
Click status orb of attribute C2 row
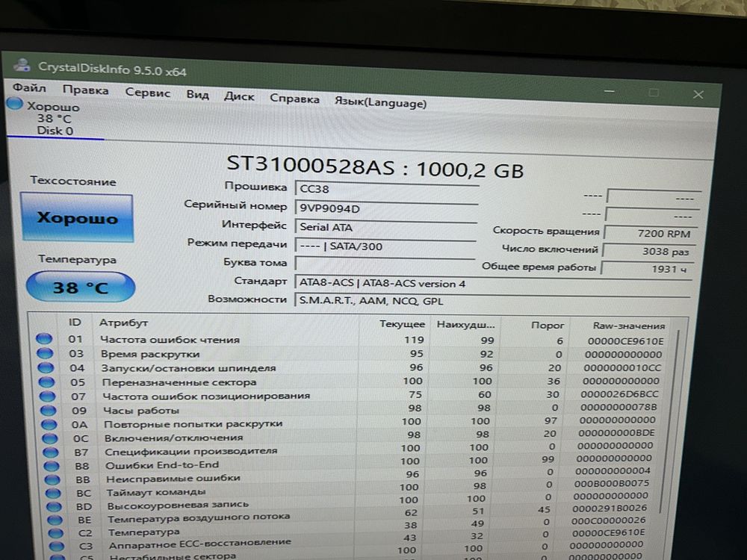(56, 533)
